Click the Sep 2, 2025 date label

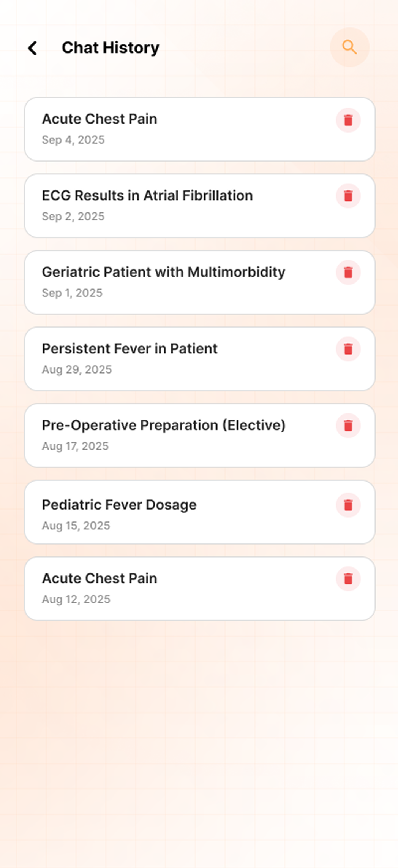[73, 217]
